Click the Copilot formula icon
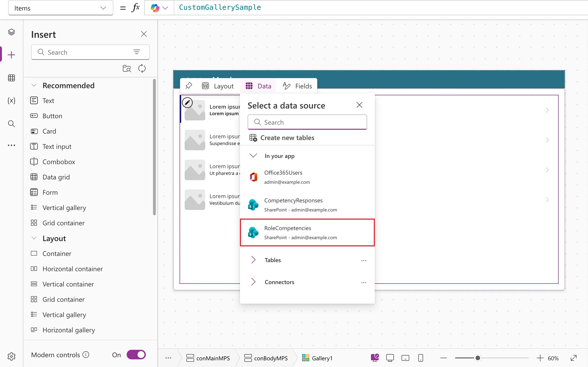This screenshot has width=588, height=367. (x=155, y=8)
